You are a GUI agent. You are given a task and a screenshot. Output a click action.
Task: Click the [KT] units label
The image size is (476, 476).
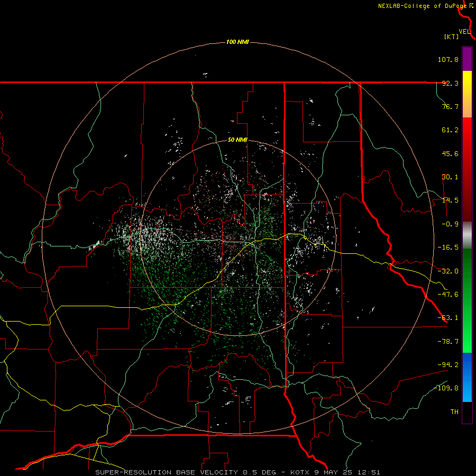coord(451,36)
